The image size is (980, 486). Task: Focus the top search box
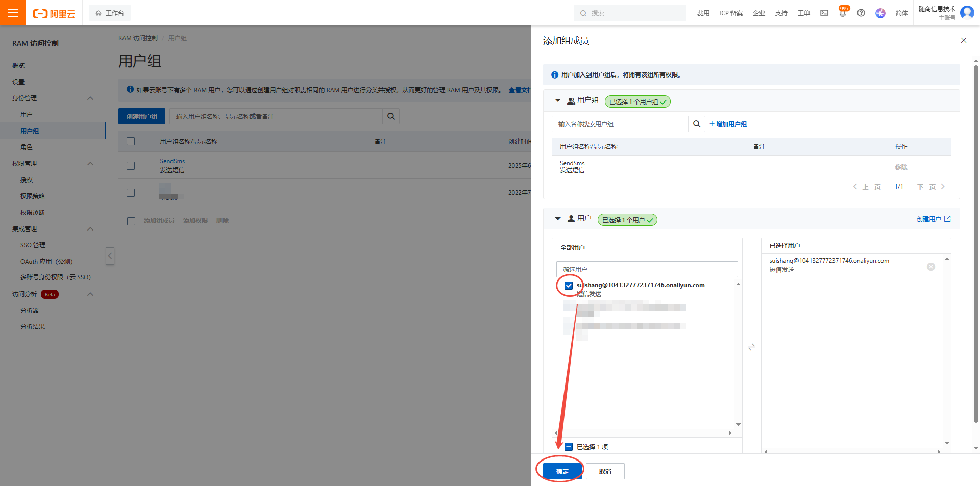pos(630,13)
